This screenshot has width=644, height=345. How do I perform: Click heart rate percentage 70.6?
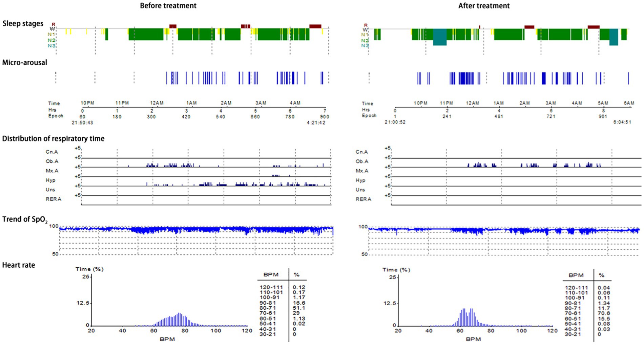point(604,313)
